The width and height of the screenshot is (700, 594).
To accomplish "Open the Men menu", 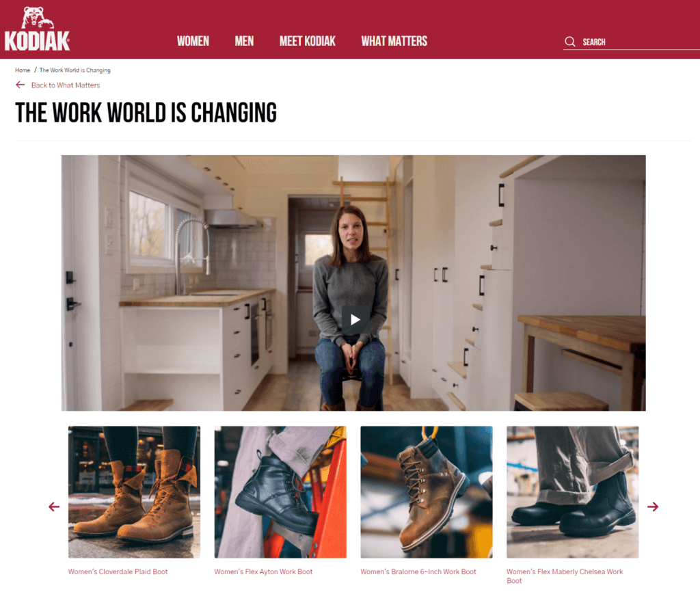I will [244, 41].
